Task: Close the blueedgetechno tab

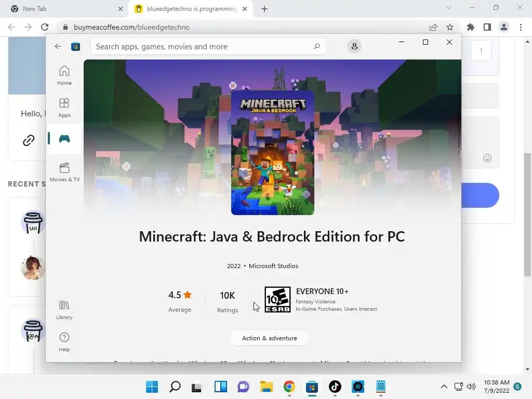Action: (x=245, y=9)
